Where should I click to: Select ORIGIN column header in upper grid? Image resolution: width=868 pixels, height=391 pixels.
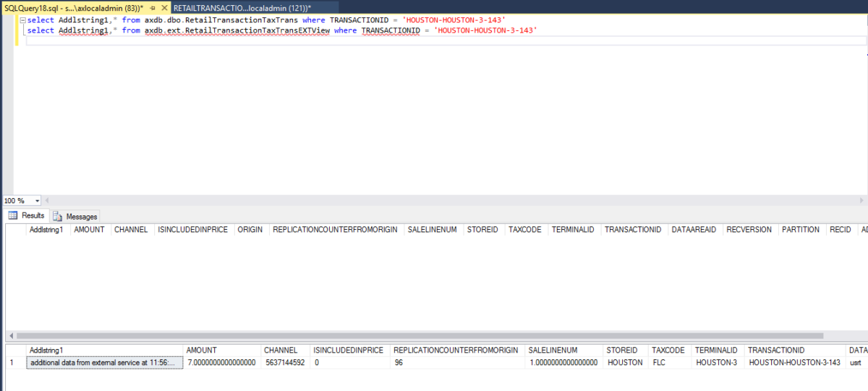coord(250,229)
